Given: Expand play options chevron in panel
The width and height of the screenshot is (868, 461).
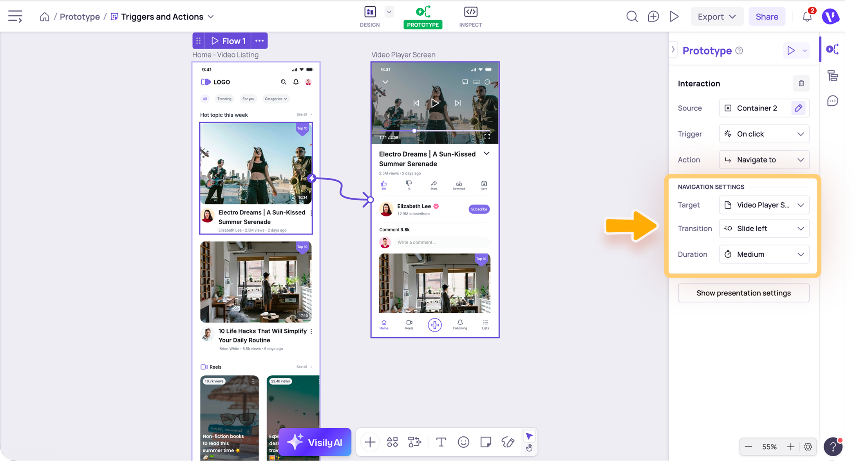Looking at the screenshot, I should pyautogui.click(x=805, y=50).
